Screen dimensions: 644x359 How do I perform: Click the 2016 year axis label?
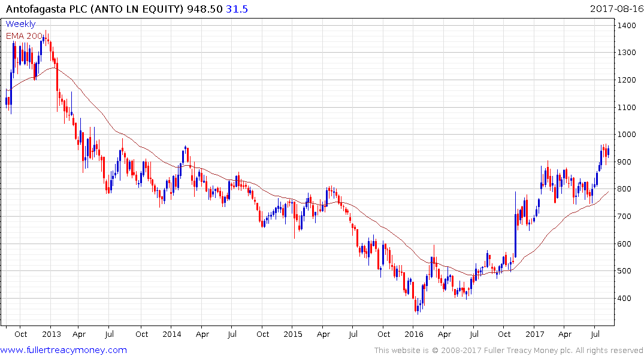(x=413, y=334)
